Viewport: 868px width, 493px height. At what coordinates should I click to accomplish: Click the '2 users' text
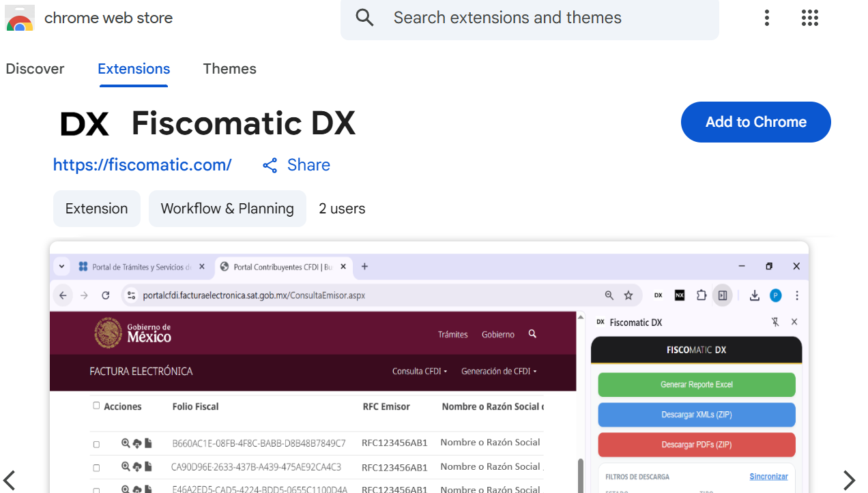click(342, 209)
